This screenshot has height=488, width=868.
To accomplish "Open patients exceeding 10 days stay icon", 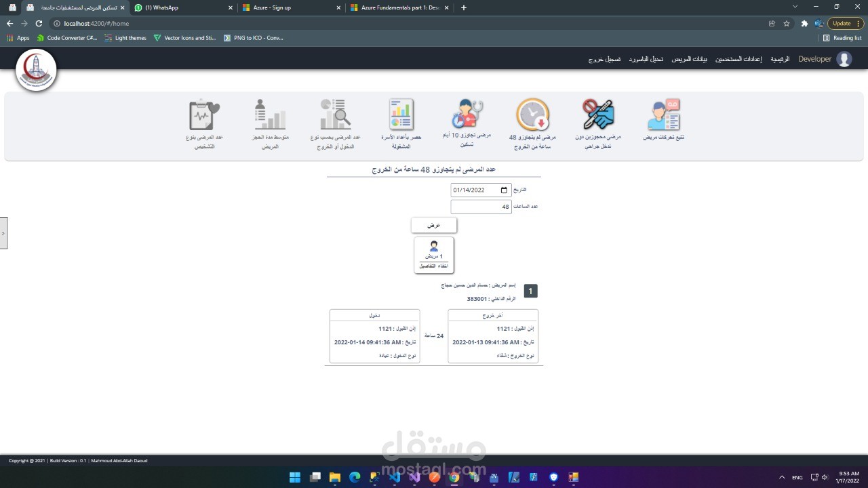I will point(467,114).
